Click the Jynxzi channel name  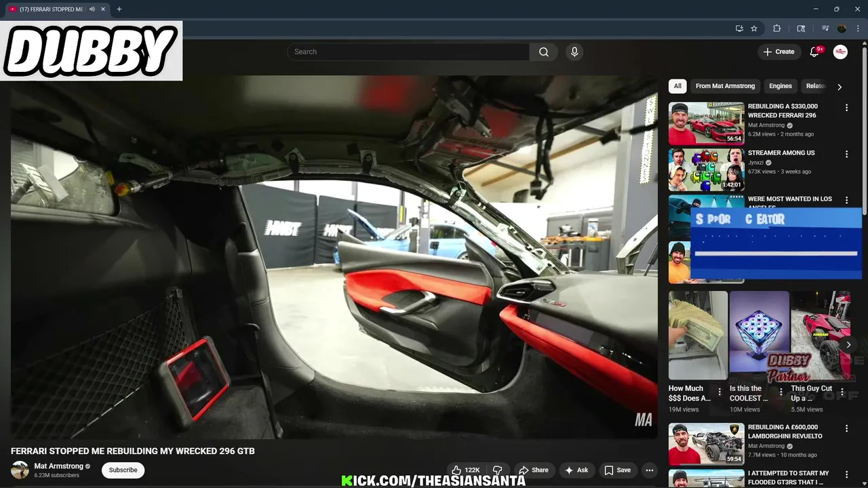pos(757,163)
